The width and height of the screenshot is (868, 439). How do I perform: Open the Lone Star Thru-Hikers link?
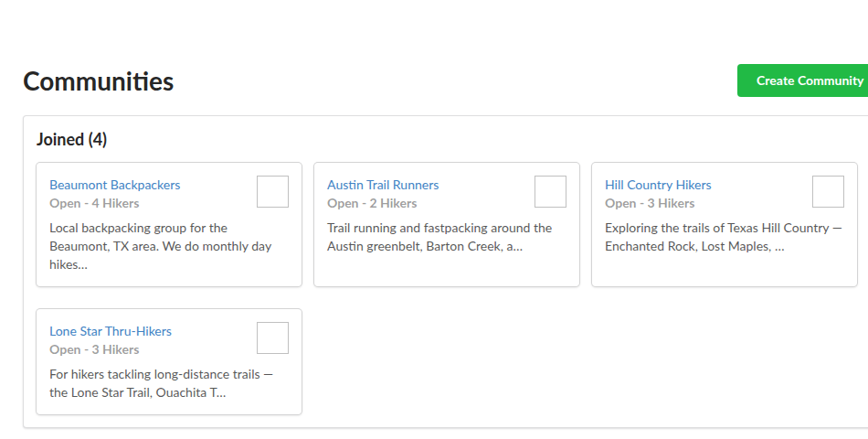(x=111, y=331)
